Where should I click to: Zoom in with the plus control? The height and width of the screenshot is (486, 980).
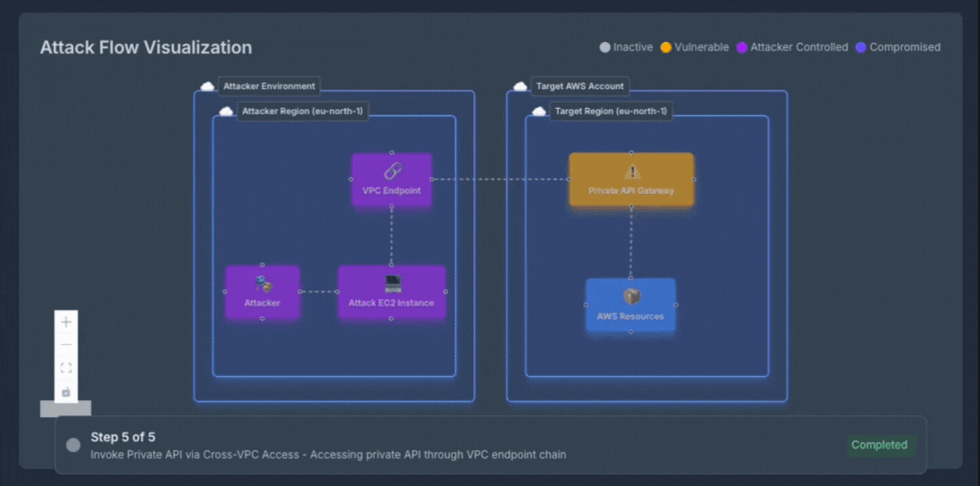point(66,323)
